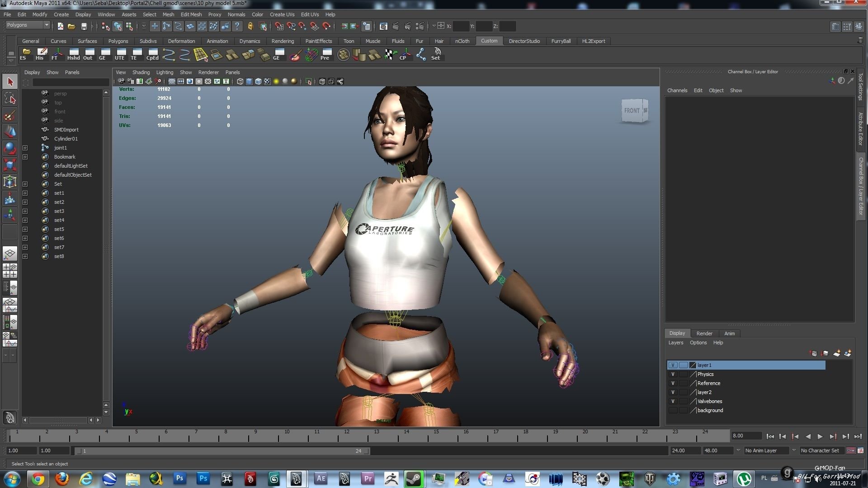The image size is (868, 488).
Task: Click the playback range slider bar
Action: (222, 451)
